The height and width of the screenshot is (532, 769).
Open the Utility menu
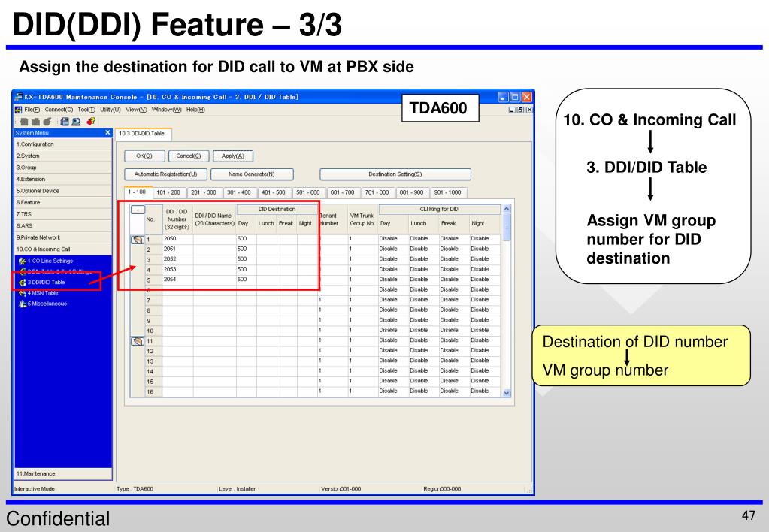click(x=111, y=110)
